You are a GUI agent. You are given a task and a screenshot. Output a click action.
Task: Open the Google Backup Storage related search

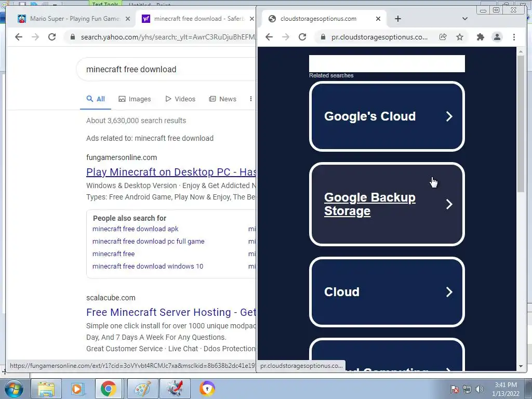pos(387,204)
